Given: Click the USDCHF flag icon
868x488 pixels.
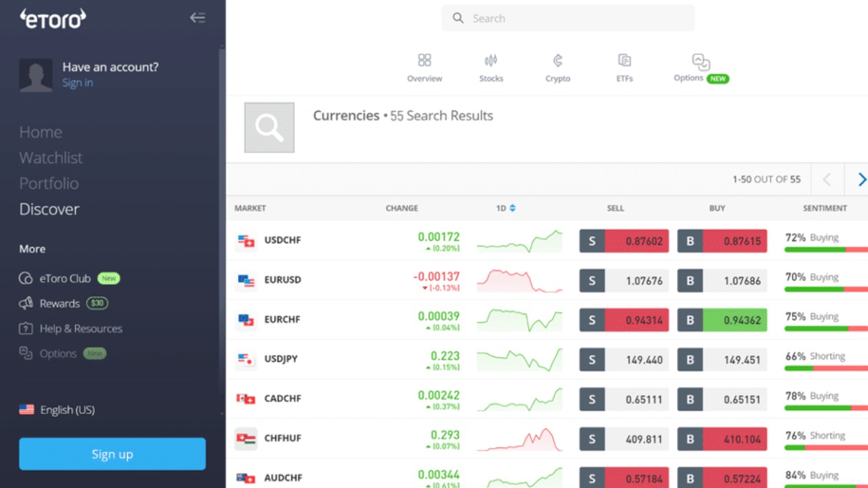Looking at the screenshot, I should pos(245,241).
